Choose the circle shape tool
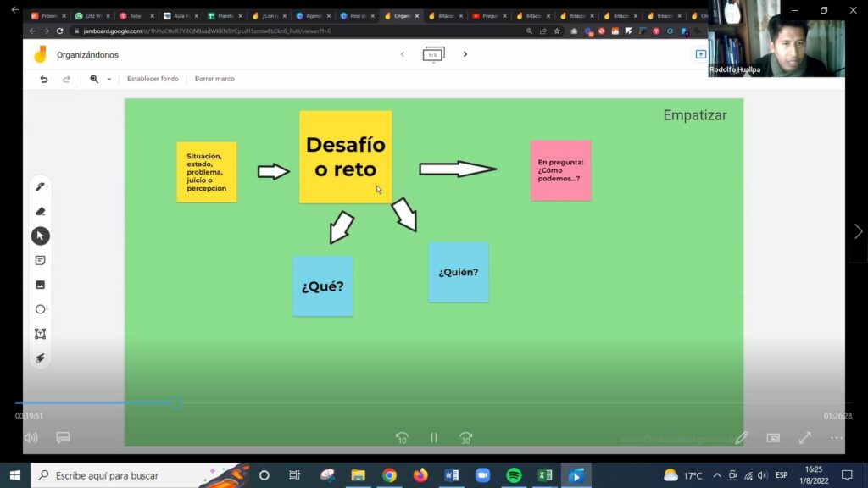 tap(40, 309)
